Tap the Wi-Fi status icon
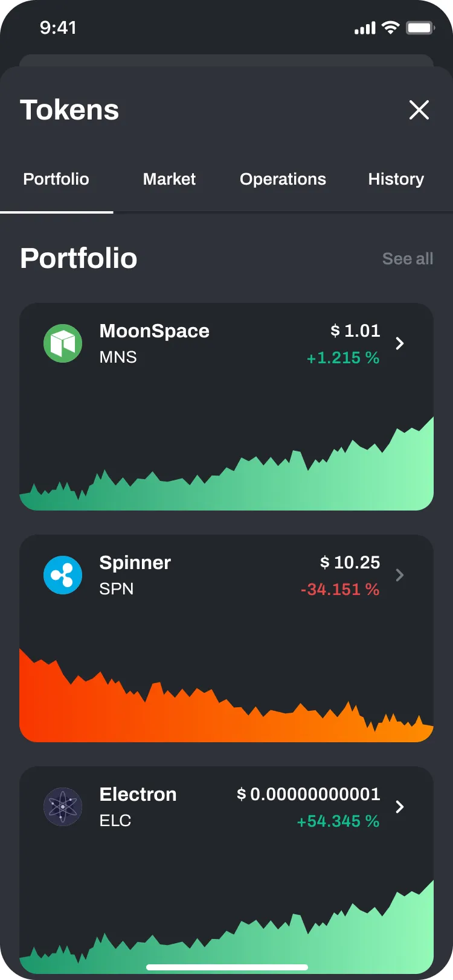The image size is (453, 980). click(x=391, y=28)
